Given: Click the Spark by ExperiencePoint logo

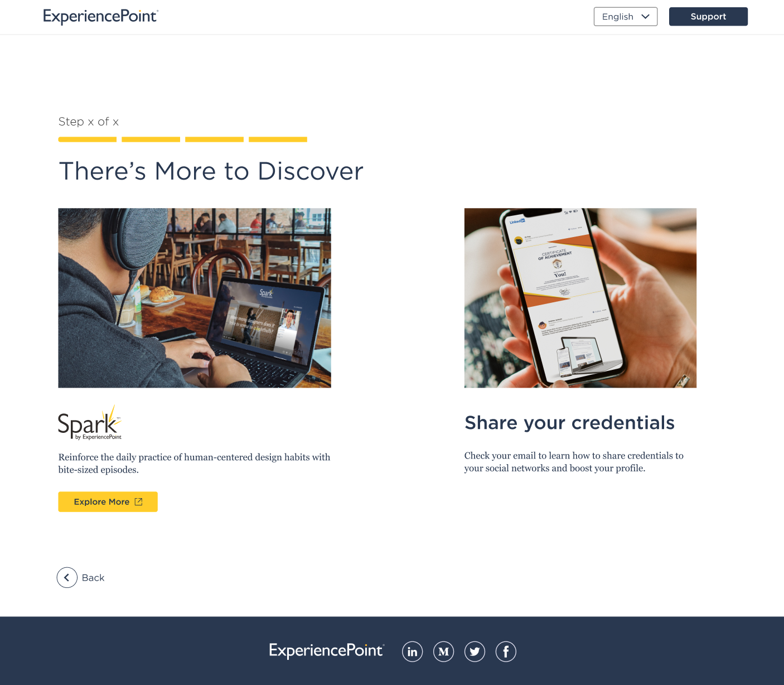Looking at the screenshot, I should pos(90,423).
